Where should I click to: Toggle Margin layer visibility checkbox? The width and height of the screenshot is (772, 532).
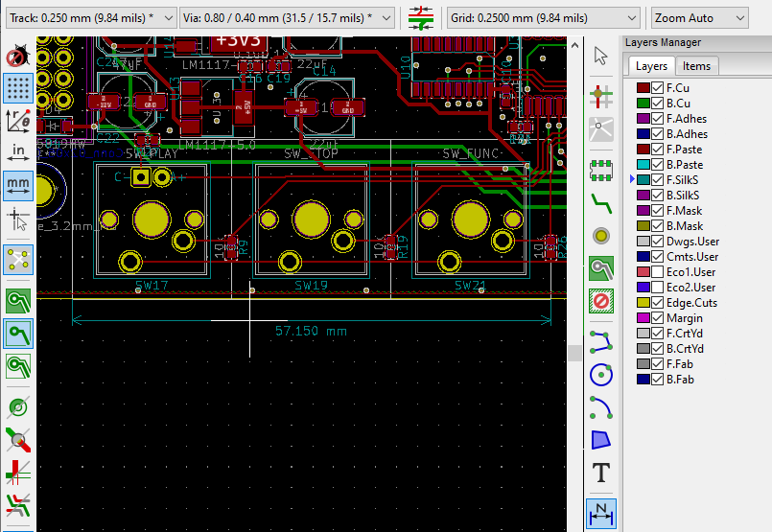pyautogui.click(x=657, y=318)
